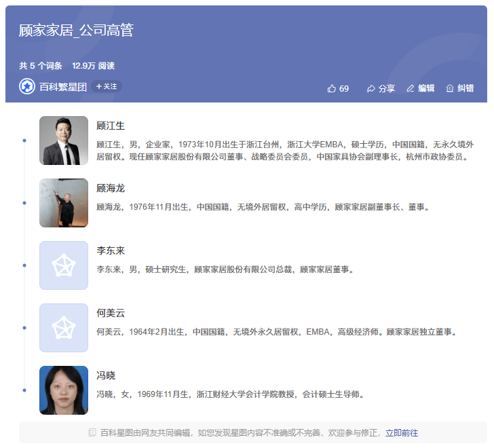Click the timeline dot beside 顾海龙
Screen dimensions: 494x448
tap(24, 203)
